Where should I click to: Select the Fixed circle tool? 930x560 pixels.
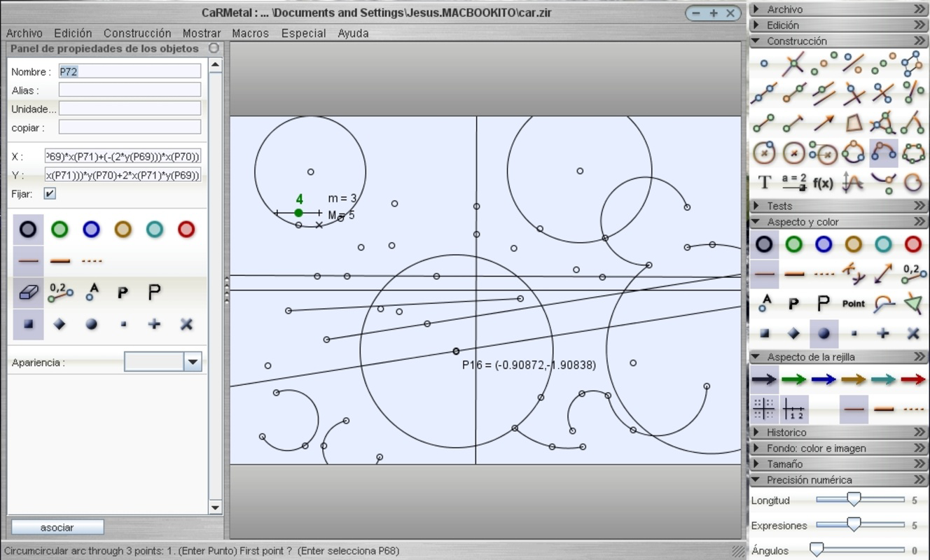click(793, 152)
